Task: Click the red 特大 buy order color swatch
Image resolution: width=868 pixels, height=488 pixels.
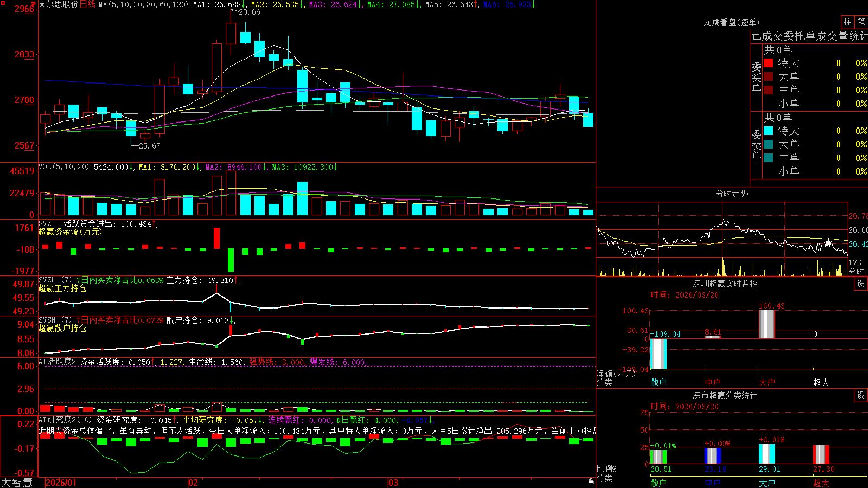Action: (768, 63)
